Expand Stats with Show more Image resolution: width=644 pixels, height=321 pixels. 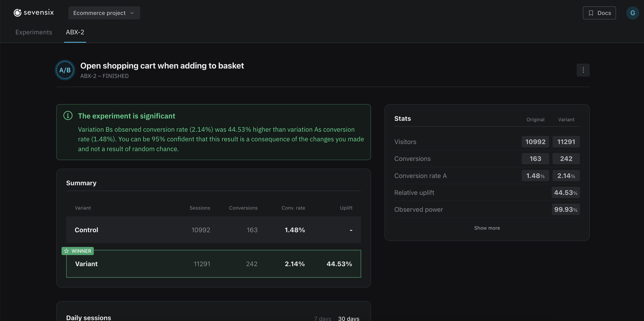click(487, 228)
